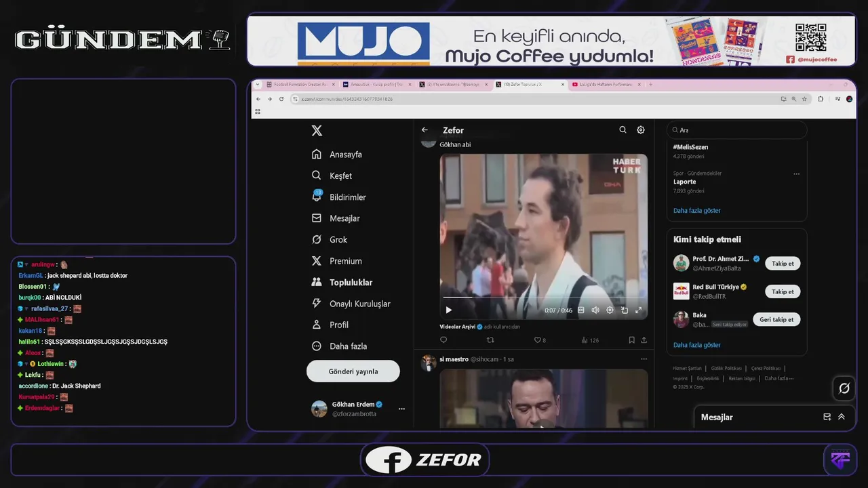The height and width of the screenshot is (488, 868).
Task: Open Prof. Dr. Ahmet Ziya profile avatar
Action: pyautogui.click(x=681, y=263)
